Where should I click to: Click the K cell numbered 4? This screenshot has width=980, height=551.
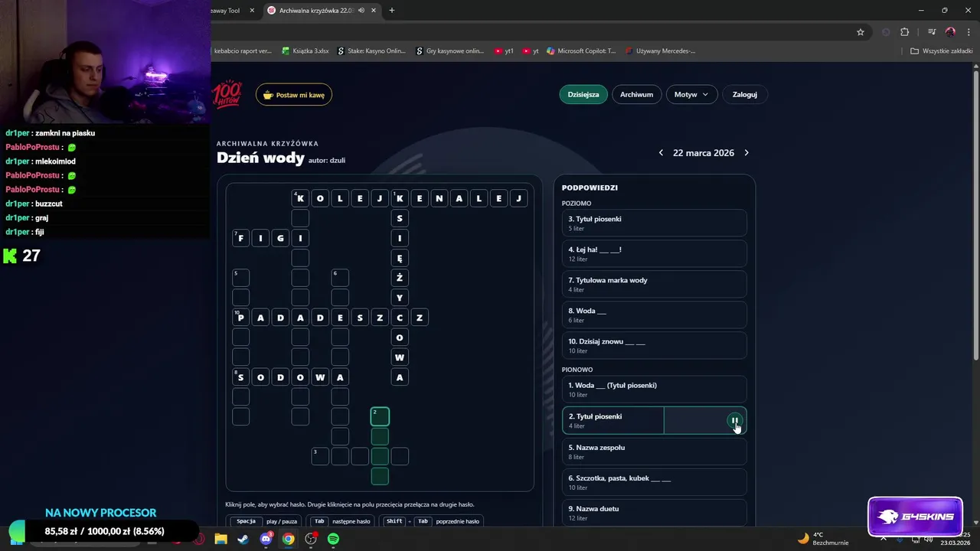(300, 198)
